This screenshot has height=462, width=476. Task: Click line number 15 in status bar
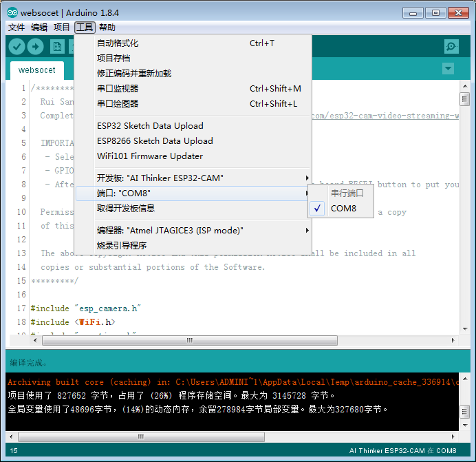(14, 451)
